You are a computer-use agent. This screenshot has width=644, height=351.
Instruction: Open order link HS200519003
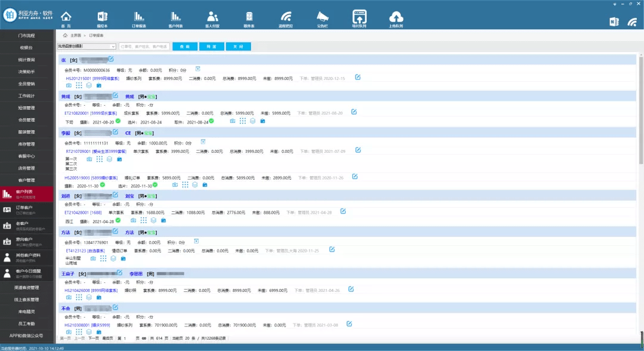click(91, 178)
